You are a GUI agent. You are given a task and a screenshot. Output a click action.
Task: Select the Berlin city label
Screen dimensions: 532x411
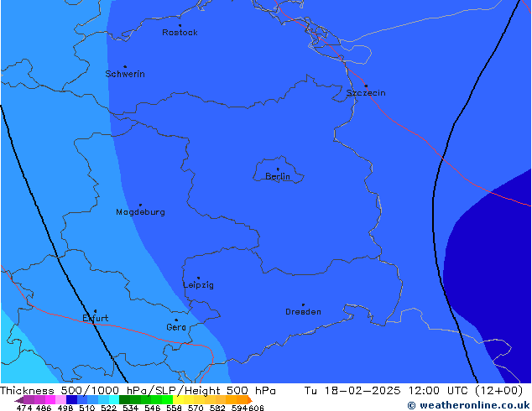click(278, 176)
